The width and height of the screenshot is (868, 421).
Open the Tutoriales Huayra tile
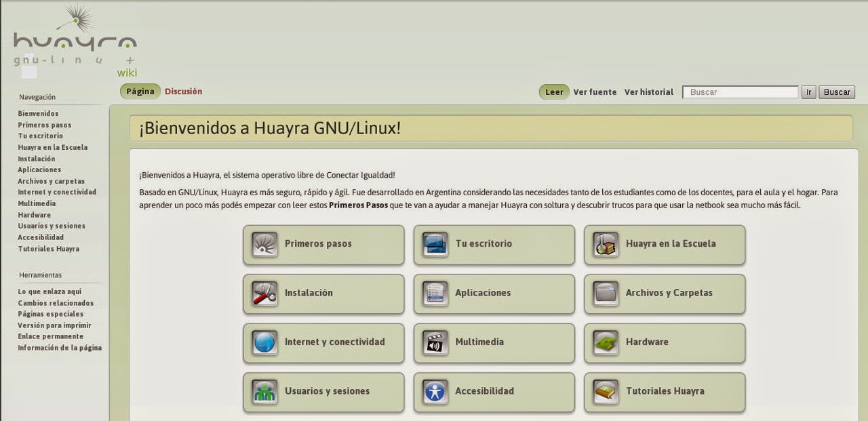pyautogui.click(x=665, y=391)
